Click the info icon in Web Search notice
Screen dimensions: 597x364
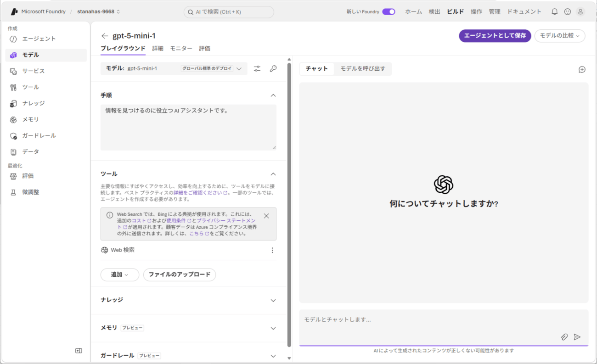click(x=109, y=215)
